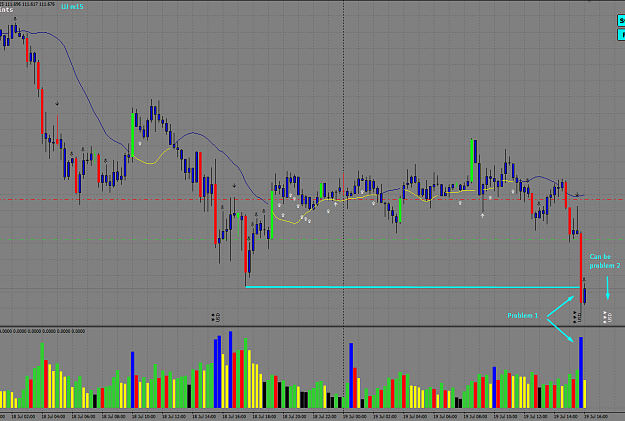Click the "18 Jul 16:00" time axis label

coord(234,416)
